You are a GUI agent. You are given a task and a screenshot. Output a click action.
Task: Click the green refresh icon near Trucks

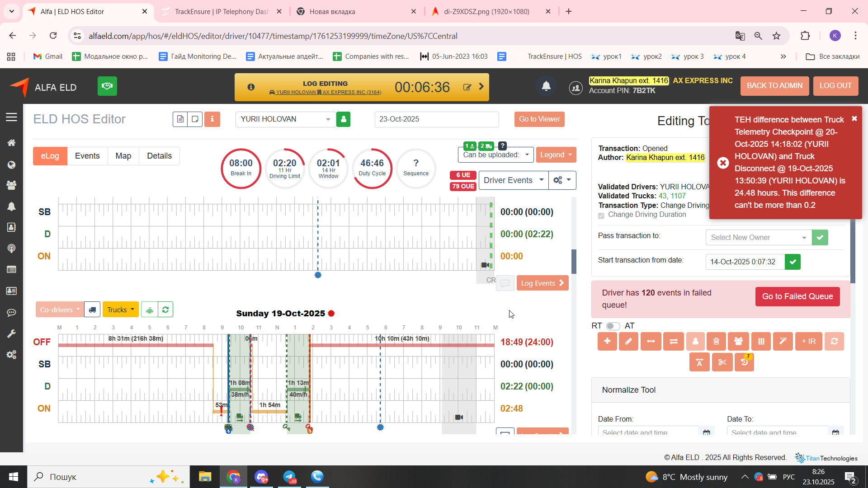tap(165, 310)
